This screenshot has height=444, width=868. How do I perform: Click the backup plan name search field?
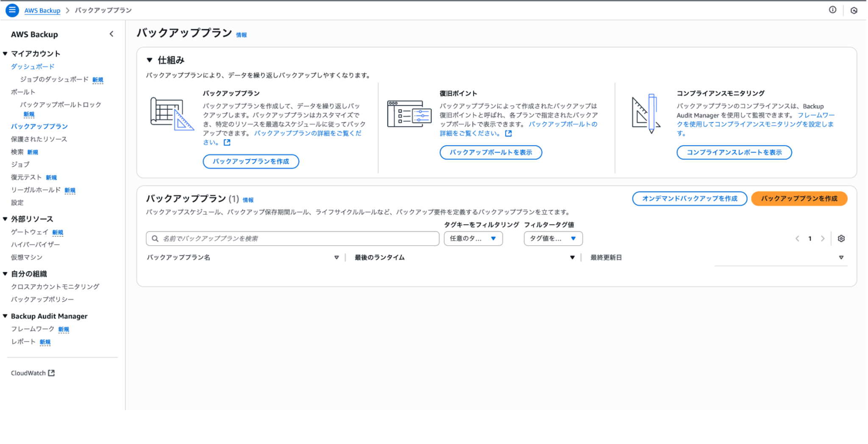click(292, 239)
